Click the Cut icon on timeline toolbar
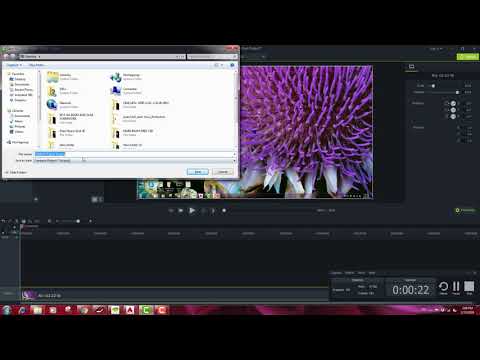 tap(17, 221)
